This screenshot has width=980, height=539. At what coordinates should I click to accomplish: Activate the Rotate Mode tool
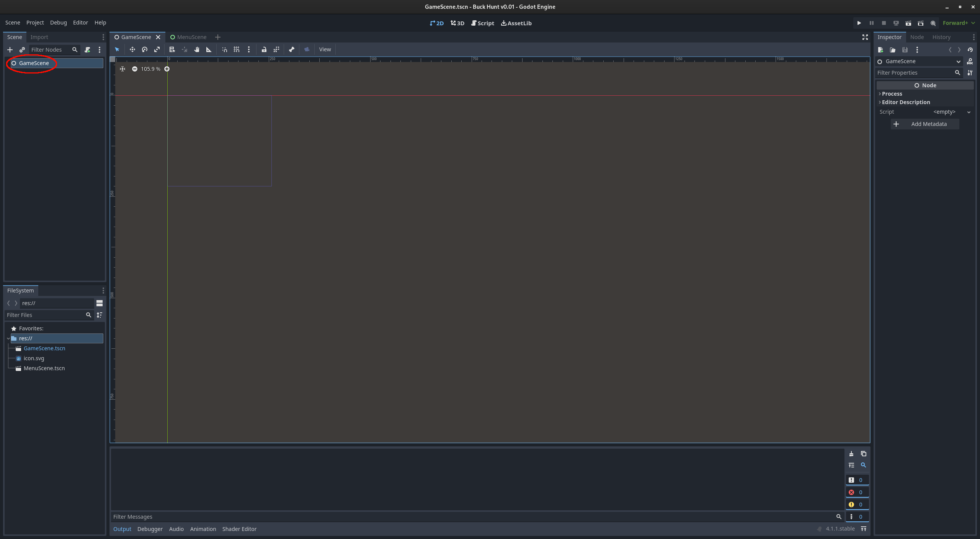click(x=145, y=49)
